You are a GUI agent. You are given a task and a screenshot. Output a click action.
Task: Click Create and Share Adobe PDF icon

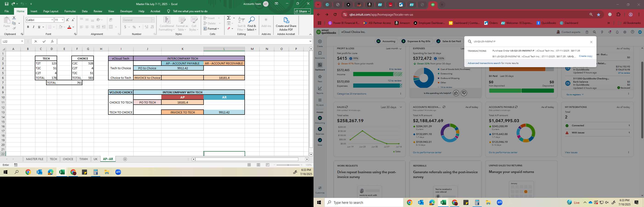pos(286,20)
